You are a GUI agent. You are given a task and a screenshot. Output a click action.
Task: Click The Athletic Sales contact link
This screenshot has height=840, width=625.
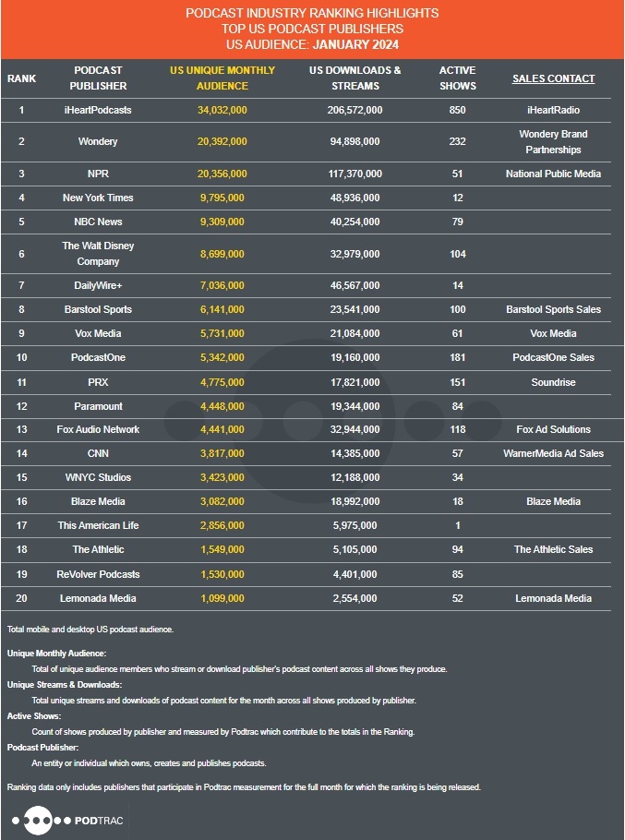pos(553,549)
